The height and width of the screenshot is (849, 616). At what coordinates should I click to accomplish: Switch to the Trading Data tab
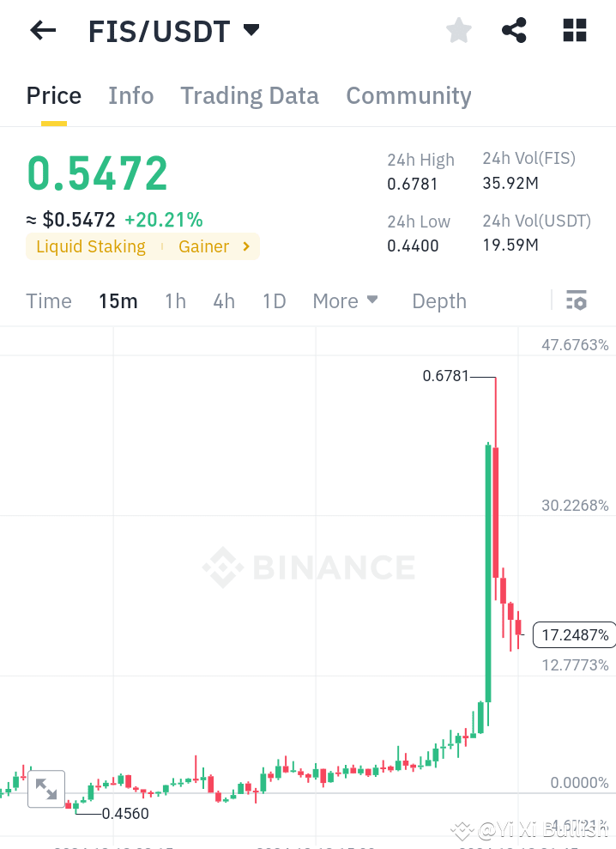(x=249, y=95)
